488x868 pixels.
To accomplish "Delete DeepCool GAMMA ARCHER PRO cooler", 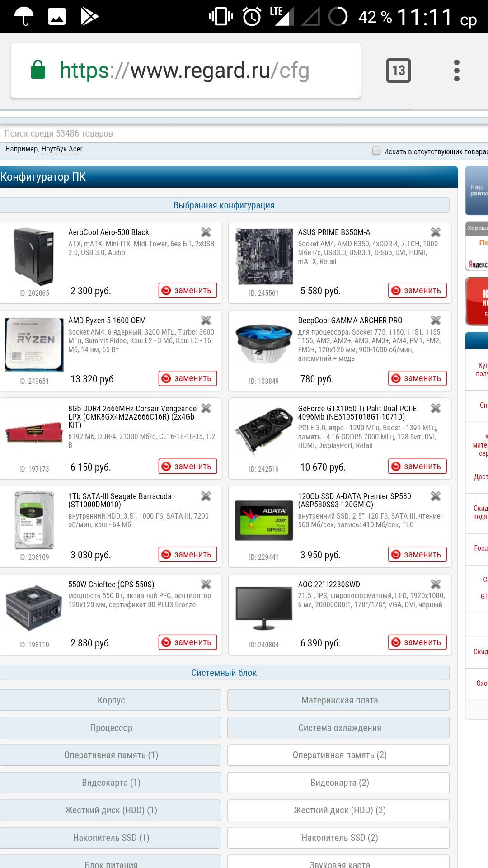I will click(436, 321).
